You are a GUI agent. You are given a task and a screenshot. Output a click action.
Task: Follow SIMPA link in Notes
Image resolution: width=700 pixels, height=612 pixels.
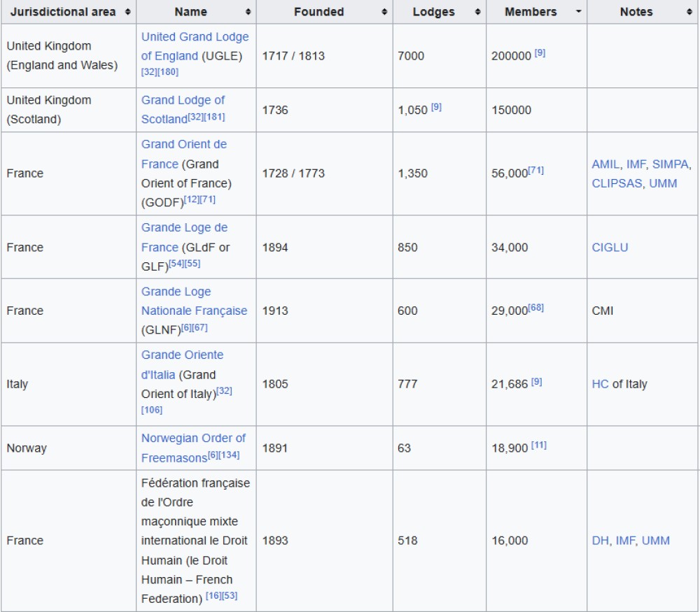tap(670, 164)
